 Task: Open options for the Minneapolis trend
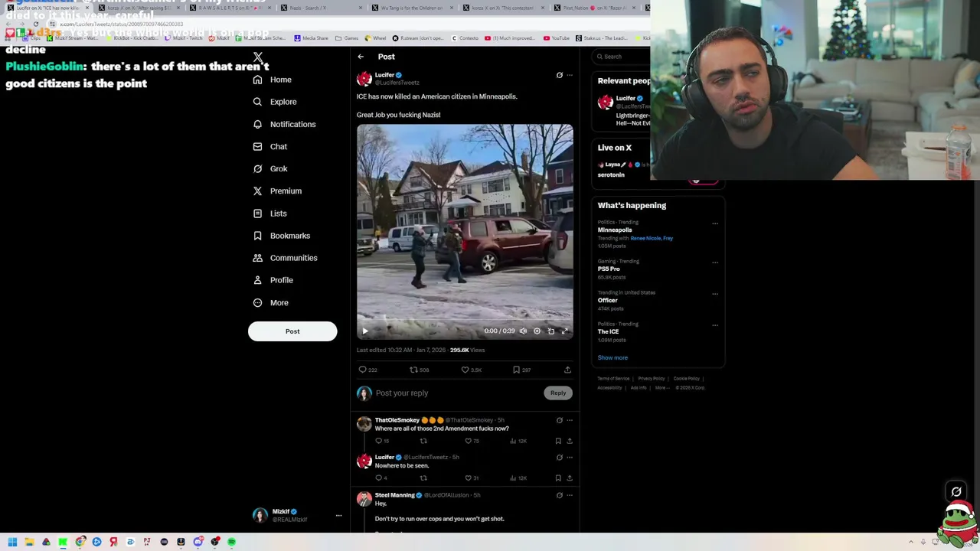715,223
